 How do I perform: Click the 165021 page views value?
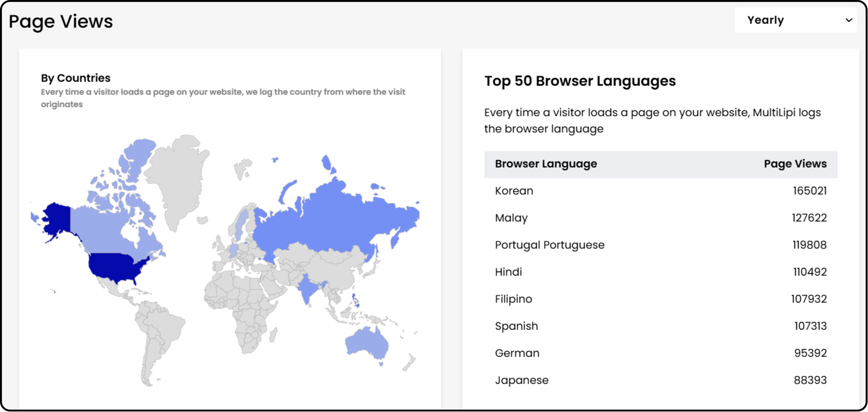click(810, 191)
